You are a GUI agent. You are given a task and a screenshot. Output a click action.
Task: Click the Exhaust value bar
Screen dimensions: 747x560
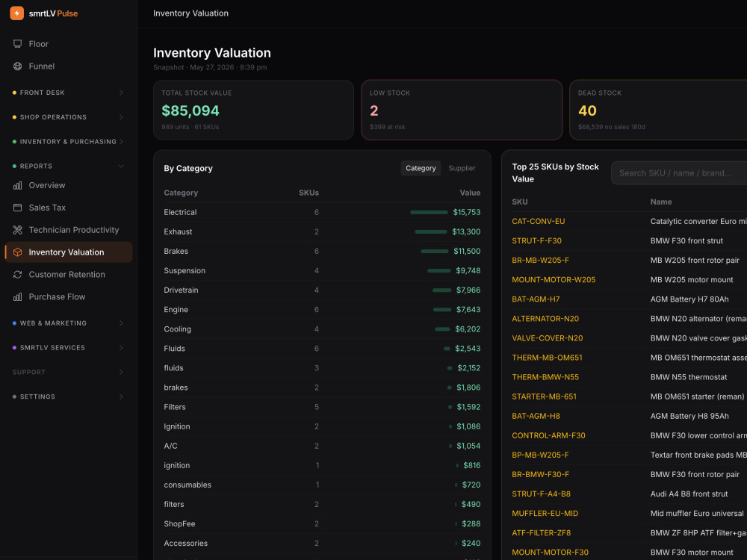coord(431,232)
